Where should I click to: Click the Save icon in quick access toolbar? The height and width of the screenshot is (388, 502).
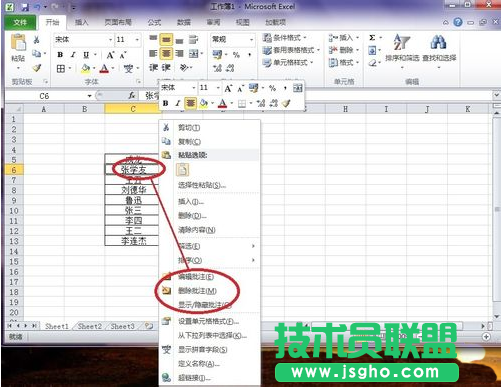point(25,7)
